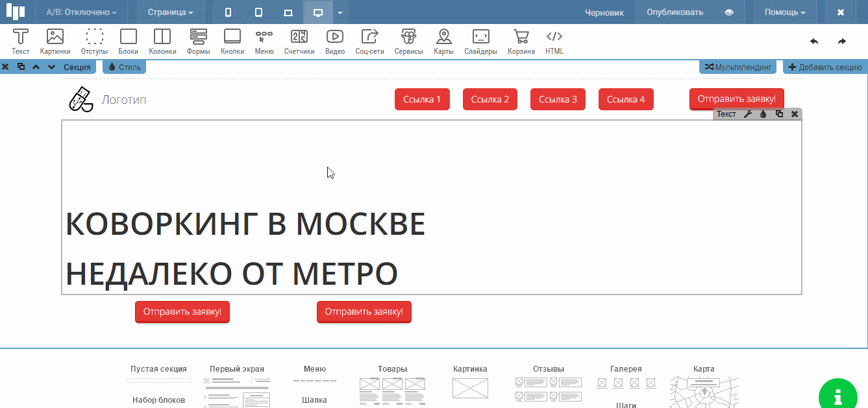Select the Счетчики counters tool
This screenshot has width=868, height=408.
click(299, 42)
